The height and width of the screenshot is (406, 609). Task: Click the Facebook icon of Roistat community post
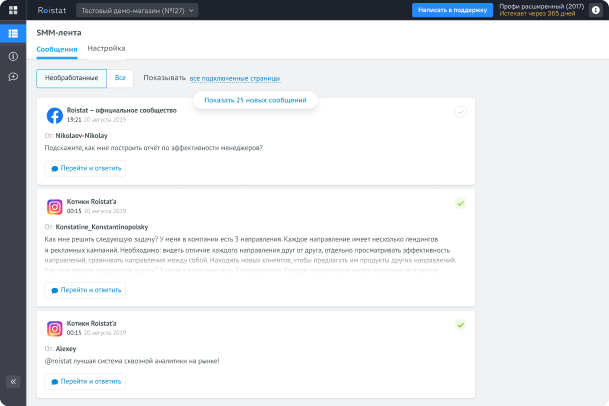click(55, 115)
